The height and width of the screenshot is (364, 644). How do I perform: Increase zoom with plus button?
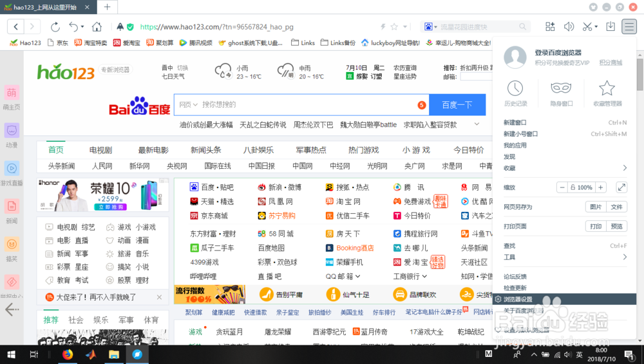[600, 187]
